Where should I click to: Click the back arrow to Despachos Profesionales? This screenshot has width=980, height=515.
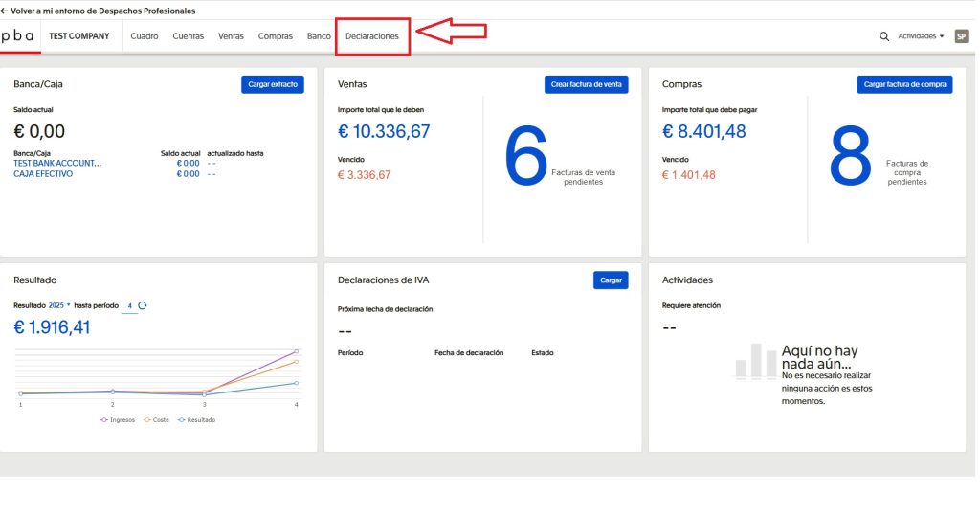coord(6,11)
